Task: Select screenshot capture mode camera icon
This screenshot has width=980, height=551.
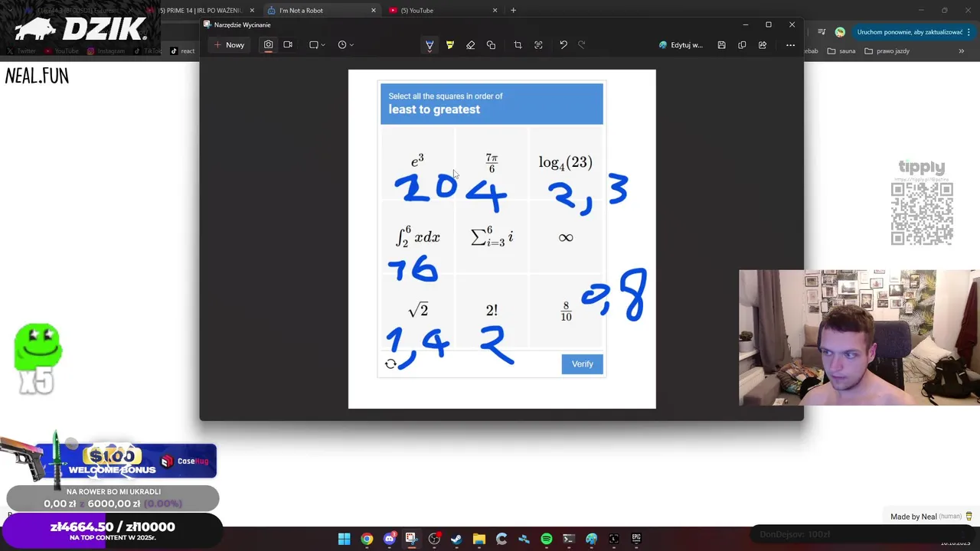Action: coord(268,45)
